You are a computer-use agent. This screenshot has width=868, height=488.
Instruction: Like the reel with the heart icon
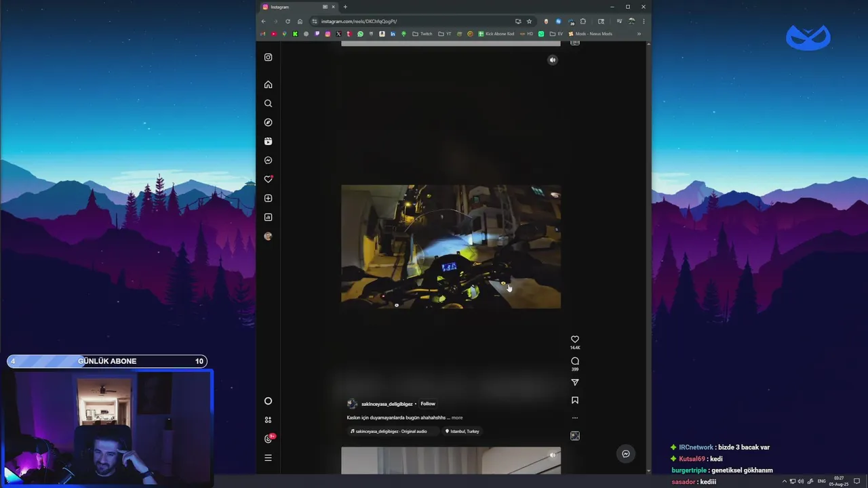click(x=574, y=339)
